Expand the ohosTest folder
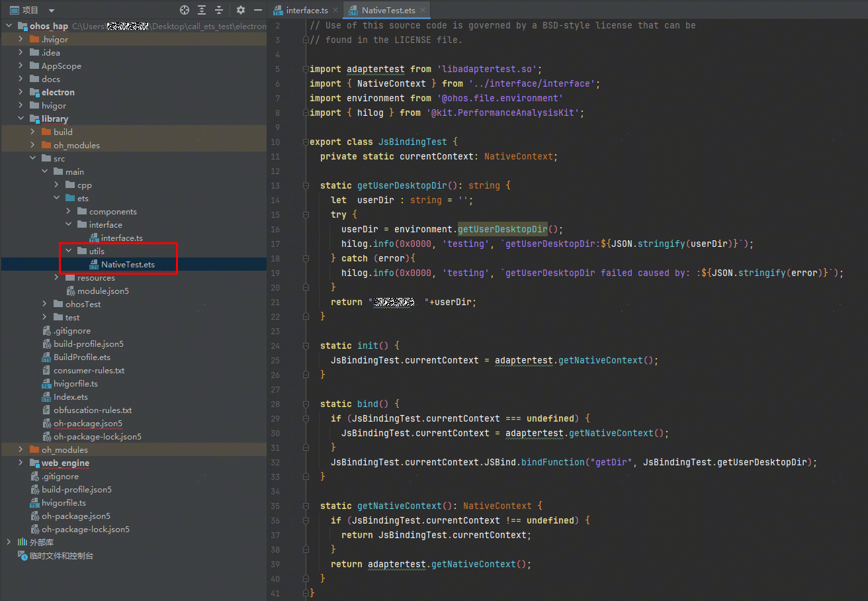Image resolution: width=868 pixels, height=601 pixels. coord(45,304)
